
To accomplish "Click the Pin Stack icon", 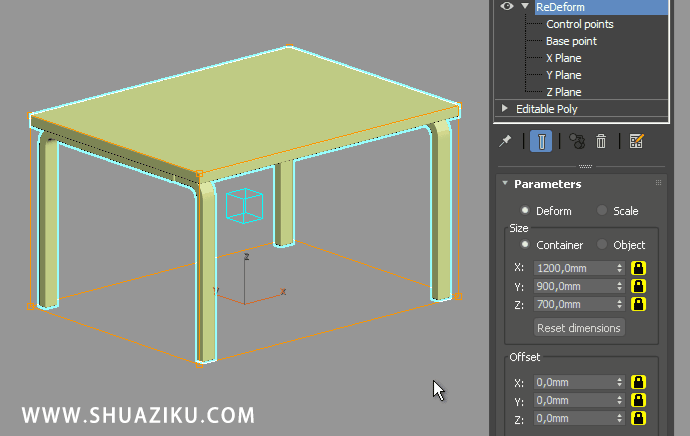I will [x=506, y=142].
